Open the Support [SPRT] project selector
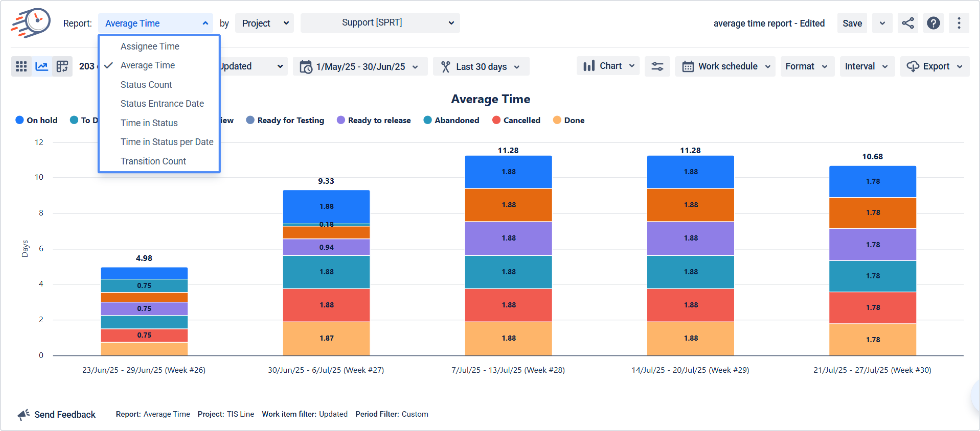980x431 pixels. pos(380,23)
